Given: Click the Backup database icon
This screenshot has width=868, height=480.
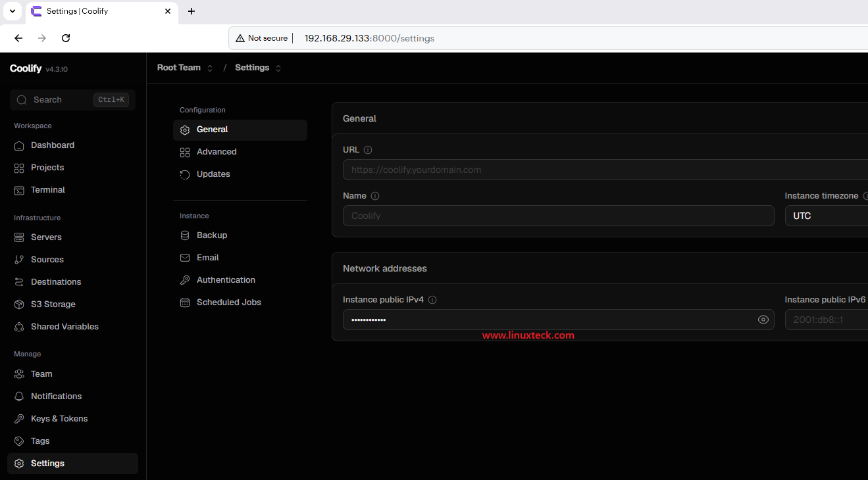Looking at the screenshot, I should pos(185,235).
